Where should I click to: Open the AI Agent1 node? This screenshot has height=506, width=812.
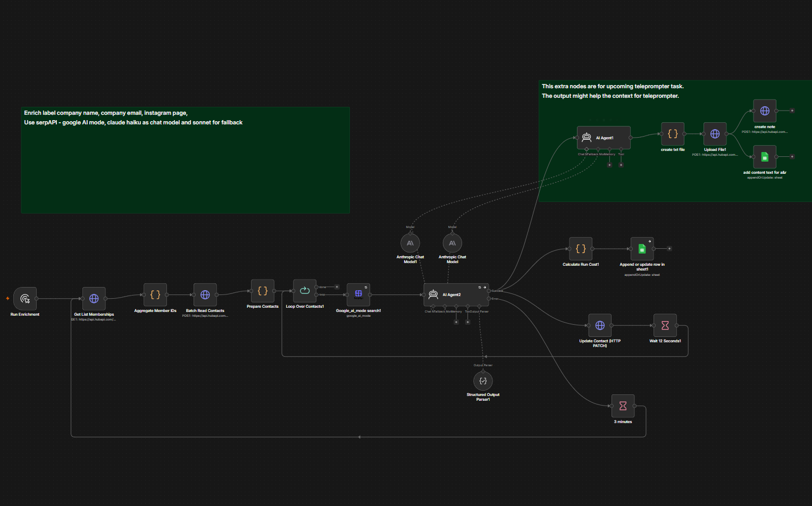pyautogui.click(x=604, y=138)
